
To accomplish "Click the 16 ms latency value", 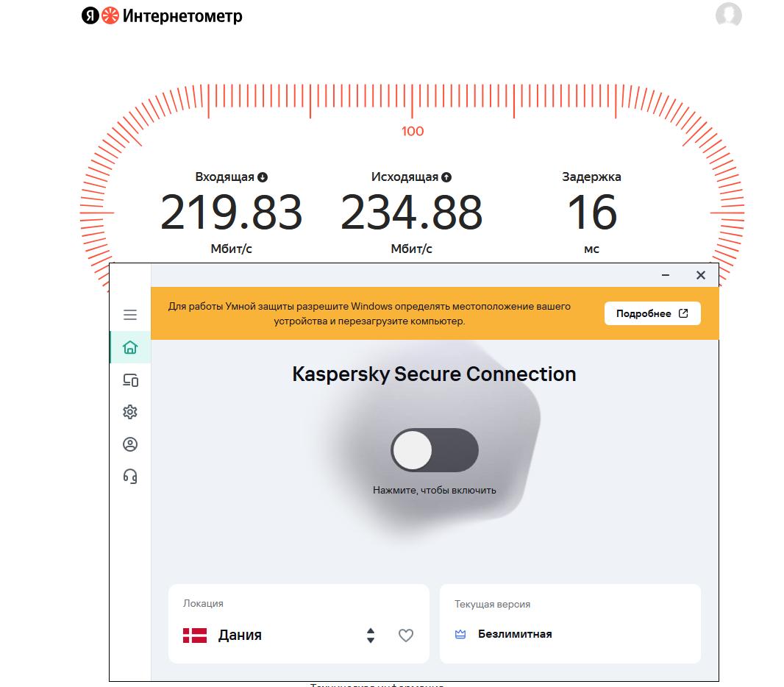I will click(592, 213).
